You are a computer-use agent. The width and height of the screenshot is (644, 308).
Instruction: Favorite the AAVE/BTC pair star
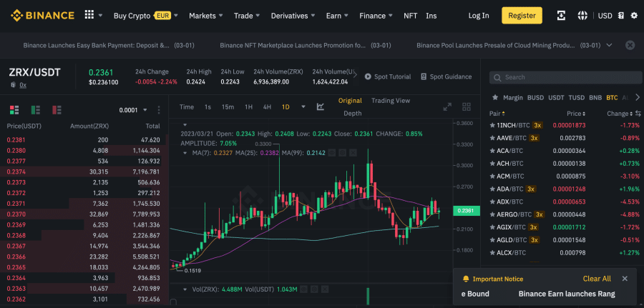tap(492, 138)
